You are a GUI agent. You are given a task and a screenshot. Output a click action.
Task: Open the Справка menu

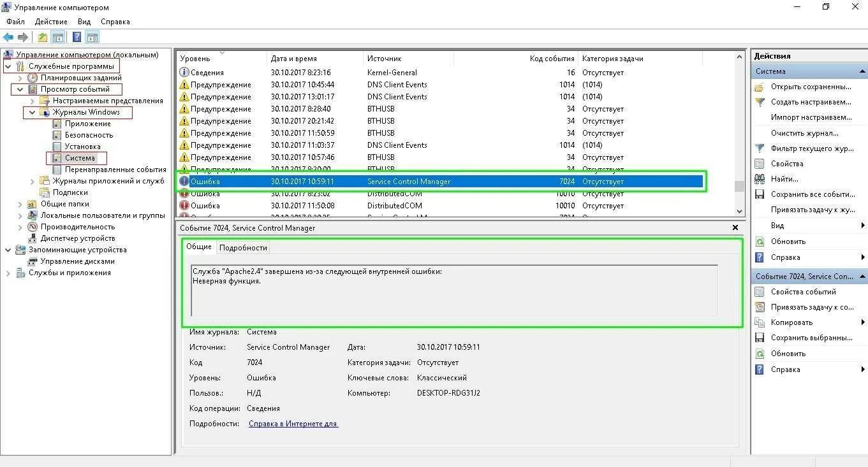115,22
